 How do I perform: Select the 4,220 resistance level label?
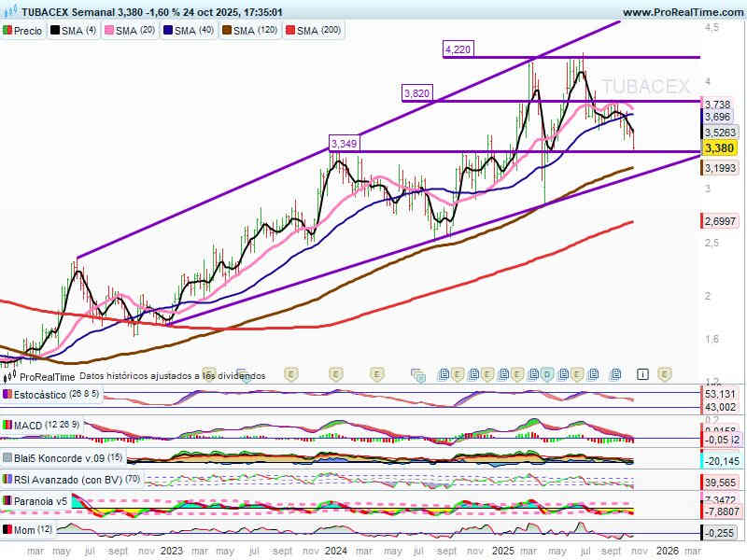(x=457, y=49)
